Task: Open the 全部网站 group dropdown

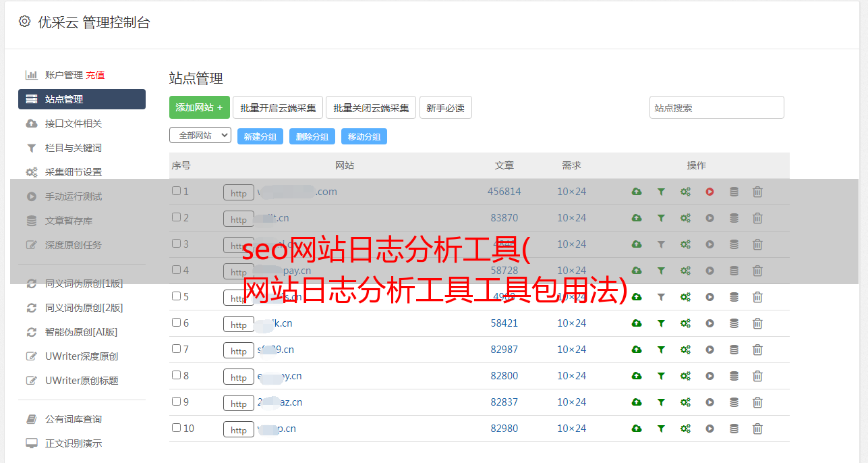Action: pos(200,136)
